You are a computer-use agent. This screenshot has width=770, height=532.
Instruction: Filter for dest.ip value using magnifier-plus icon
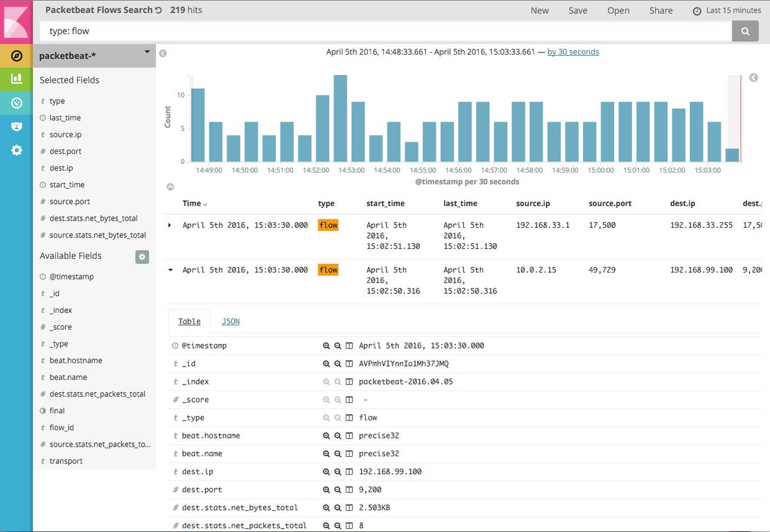point(327,471)
